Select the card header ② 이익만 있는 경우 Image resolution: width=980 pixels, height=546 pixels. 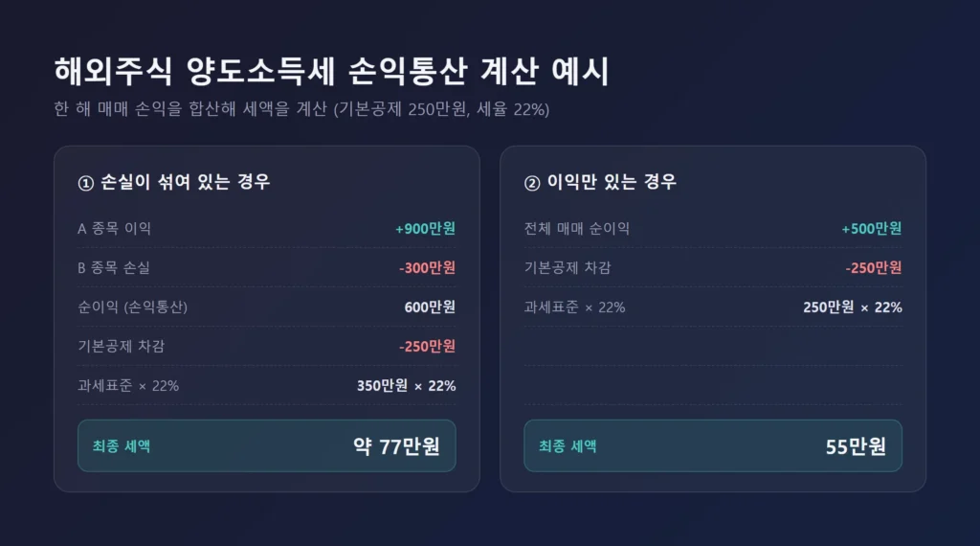pos(600,182)
